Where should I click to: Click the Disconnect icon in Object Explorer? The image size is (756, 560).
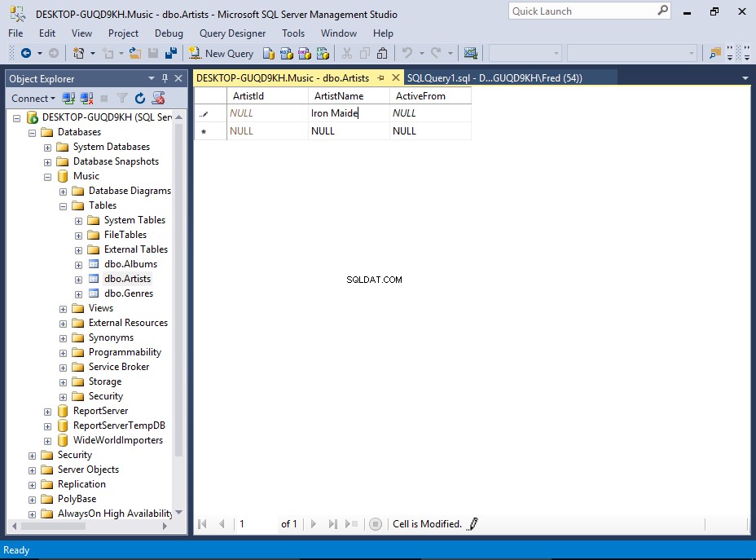coord(87,99)
